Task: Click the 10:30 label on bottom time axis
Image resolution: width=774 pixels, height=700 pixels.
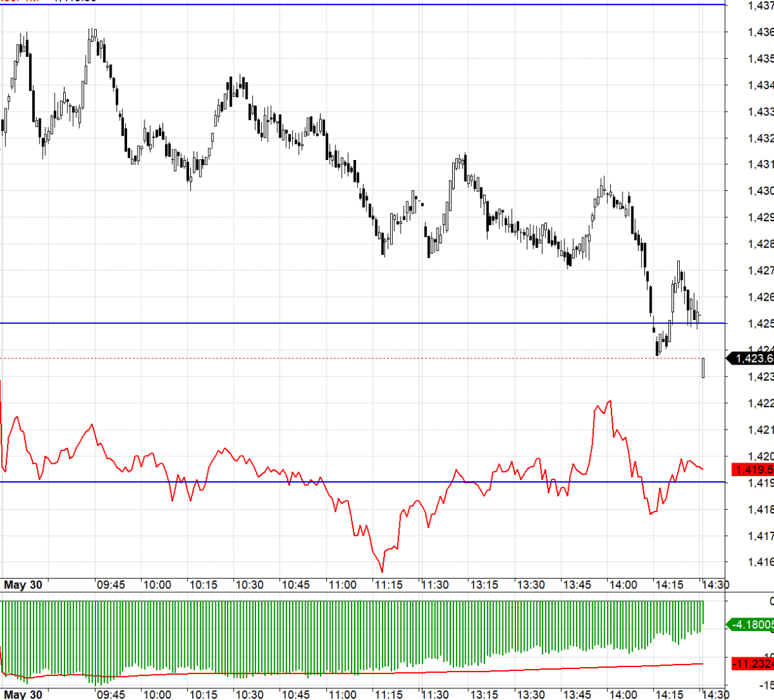Action: point(249,695)
